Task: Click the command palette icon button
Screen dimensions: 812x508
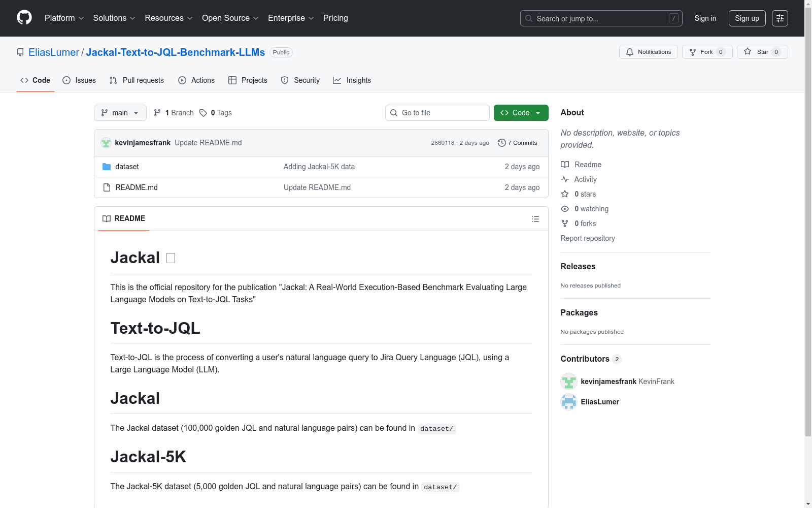Action: (x=780, y=18)
